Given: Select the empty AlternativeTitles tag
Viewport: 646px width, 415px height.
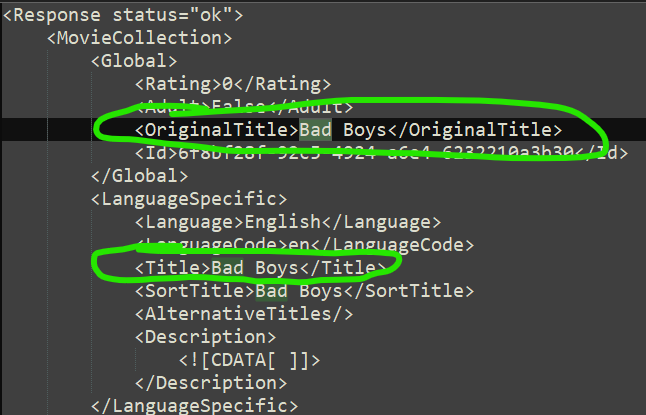Looking at the screenshot, I should click(244, 314).
